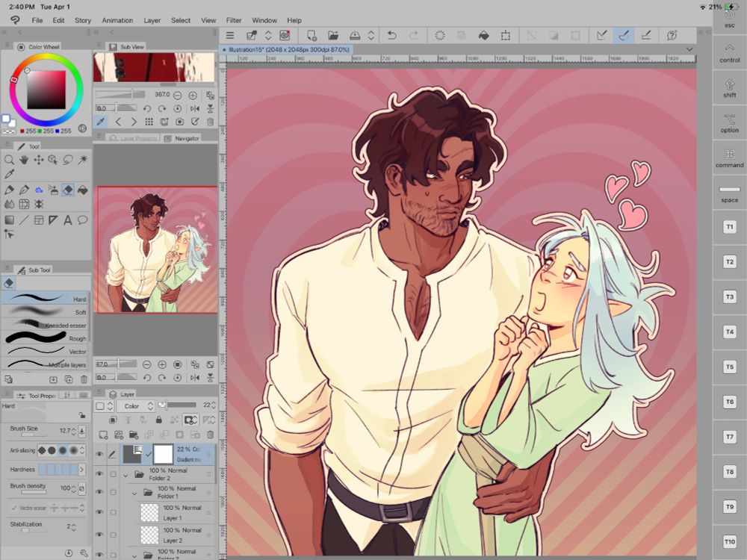This screenshot has width=747, height=560.
Task: Open the Edit menu
Action: (x=58, y=20)
